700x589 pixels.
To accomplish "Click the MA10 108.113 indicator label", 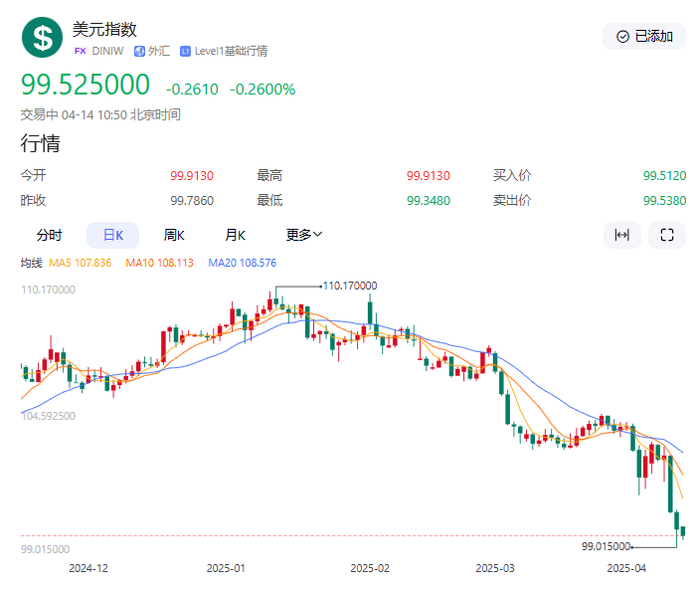I will tap(159, 263).
